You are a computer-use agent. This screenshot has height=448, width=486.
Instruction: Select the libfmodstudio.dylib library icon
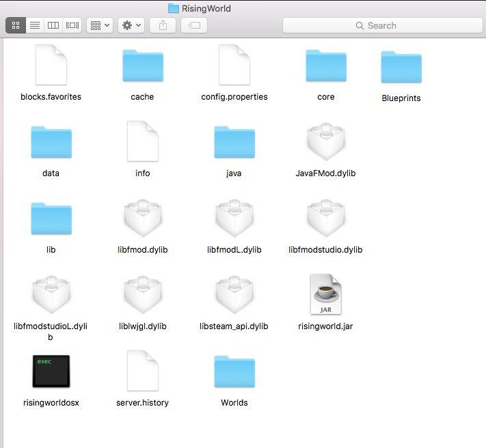(326, 218)
